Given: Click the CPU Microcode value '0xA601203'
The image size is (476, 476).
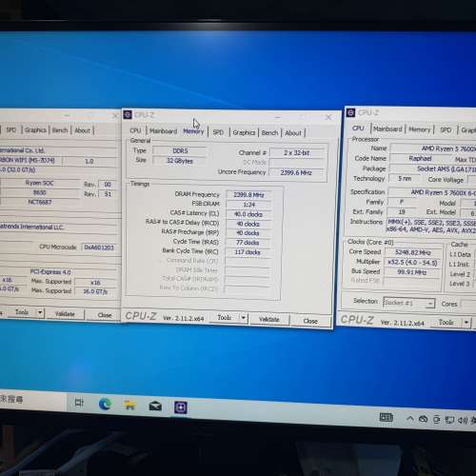Looking at the screenshot, I should point(99,248).
